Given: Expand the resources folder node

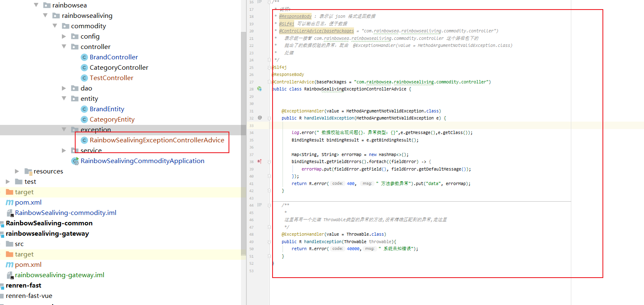Looking at the screenshot, I should 17,171.
